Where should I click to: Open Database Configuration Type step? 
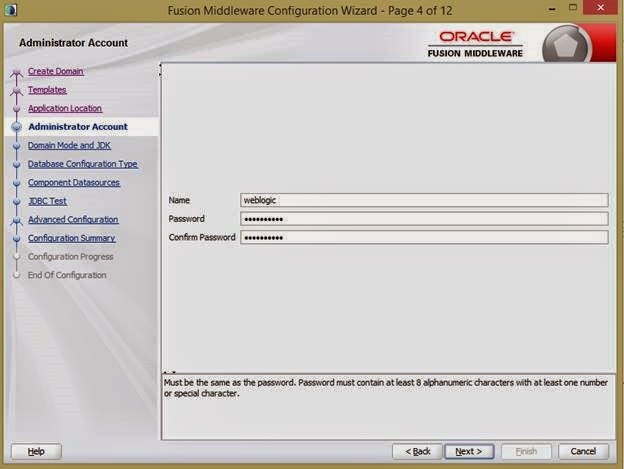click(83, 164)
